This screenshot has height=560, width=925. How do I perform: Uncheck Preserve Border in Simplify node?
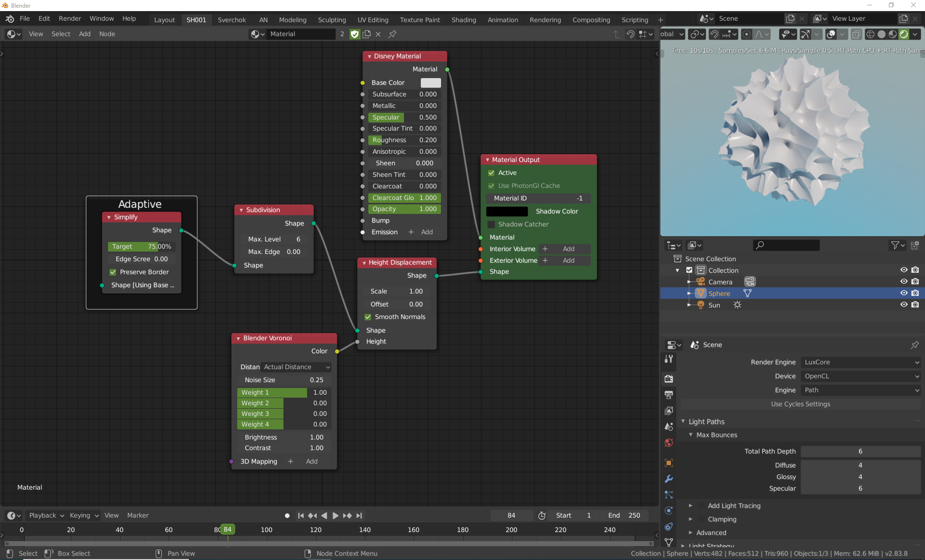[113, 272]
